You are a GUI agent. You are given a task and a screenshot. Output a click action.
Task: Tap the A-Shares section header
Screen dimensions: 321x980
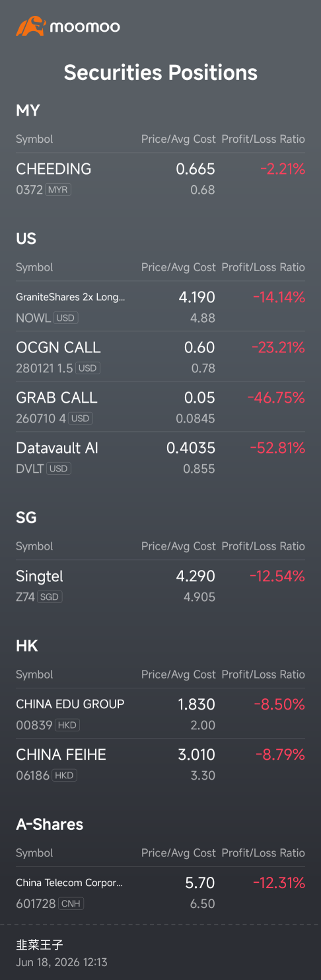tap(50, 825)
